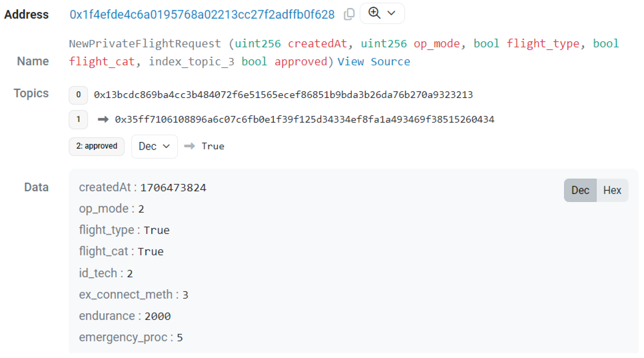Screen dimensions: 644x358
Task: Click the arrow icon before topic 1 hash
Action: (103, 119)
